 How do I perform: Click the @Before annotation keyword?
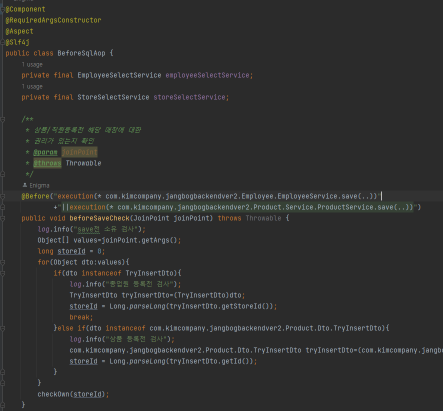[35, 196]
